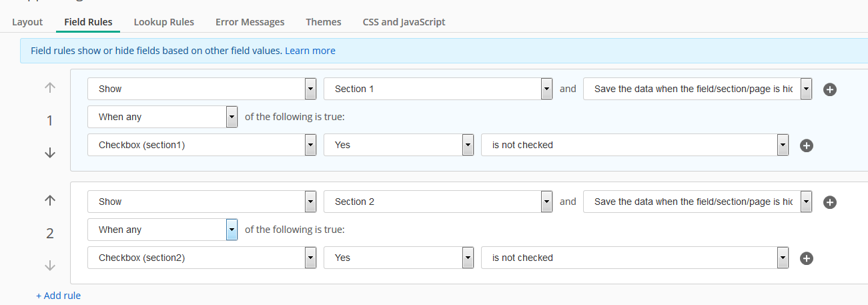
Task: Click the Learn more link
Action: tap(310, 51)
